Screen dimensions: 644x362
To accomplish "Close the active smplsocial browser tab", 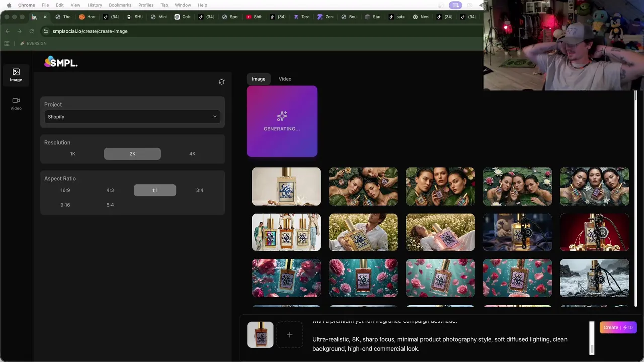I will (45, 17).
